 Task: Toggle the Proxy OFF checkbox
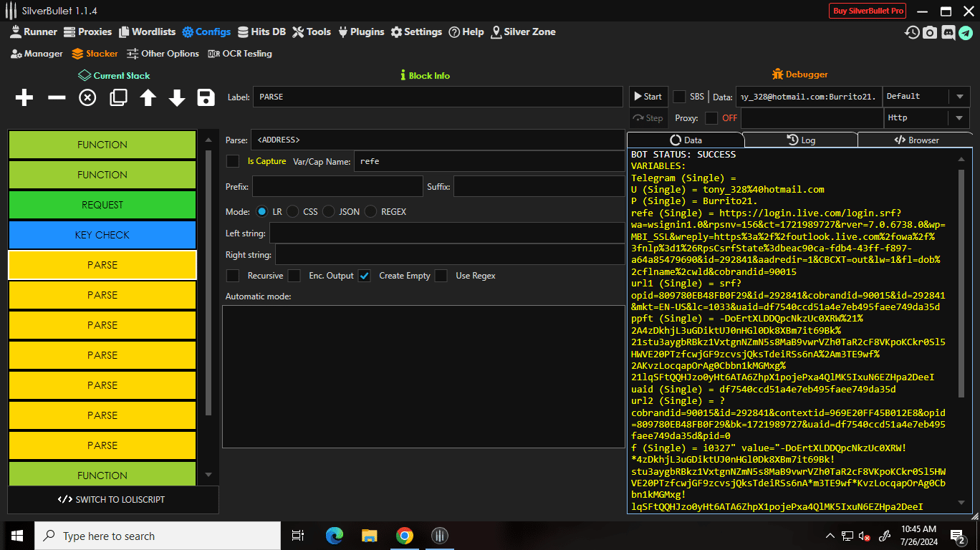[x=711, y=118]
